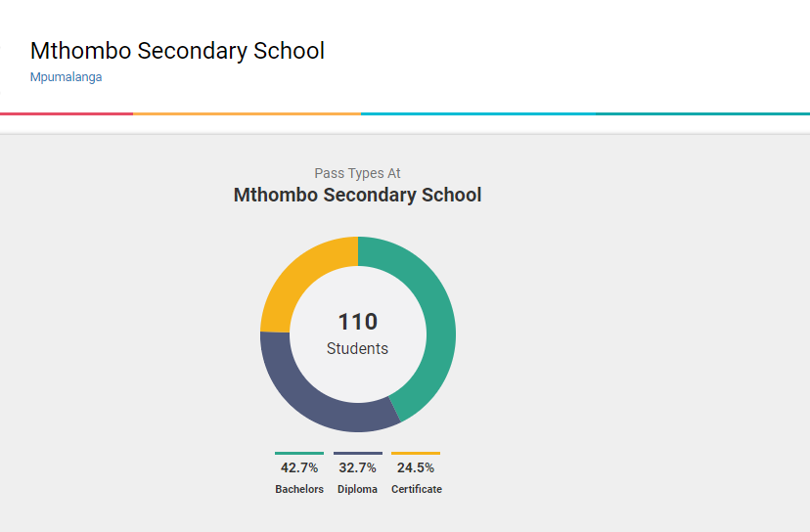Click the Pass Types At subtitle

(x=357, y=173)
